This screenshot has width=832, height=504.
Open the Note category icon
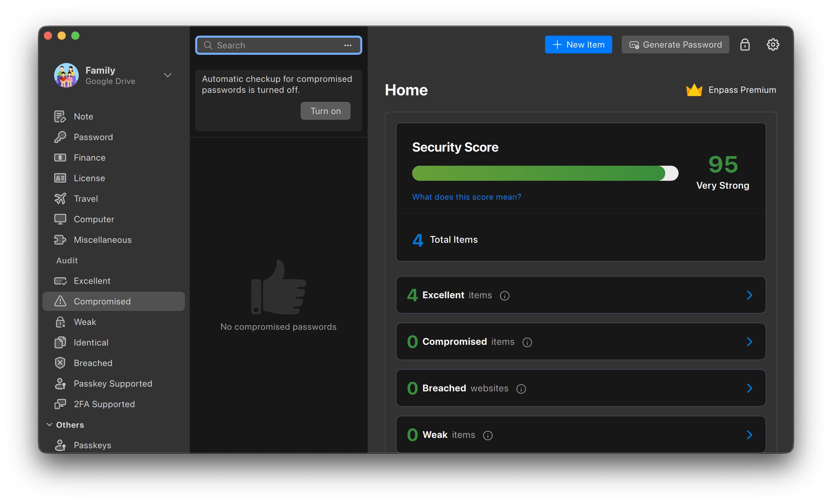(x=60, y=116)
